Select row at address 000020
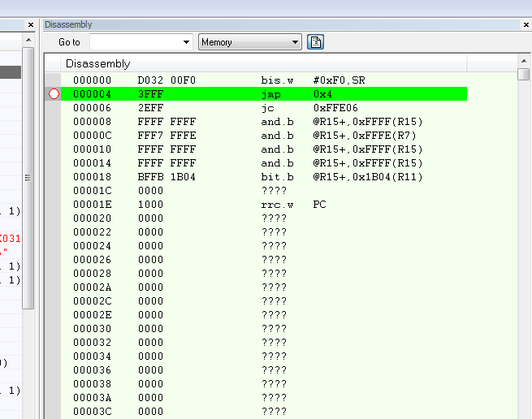 [264, 218]
